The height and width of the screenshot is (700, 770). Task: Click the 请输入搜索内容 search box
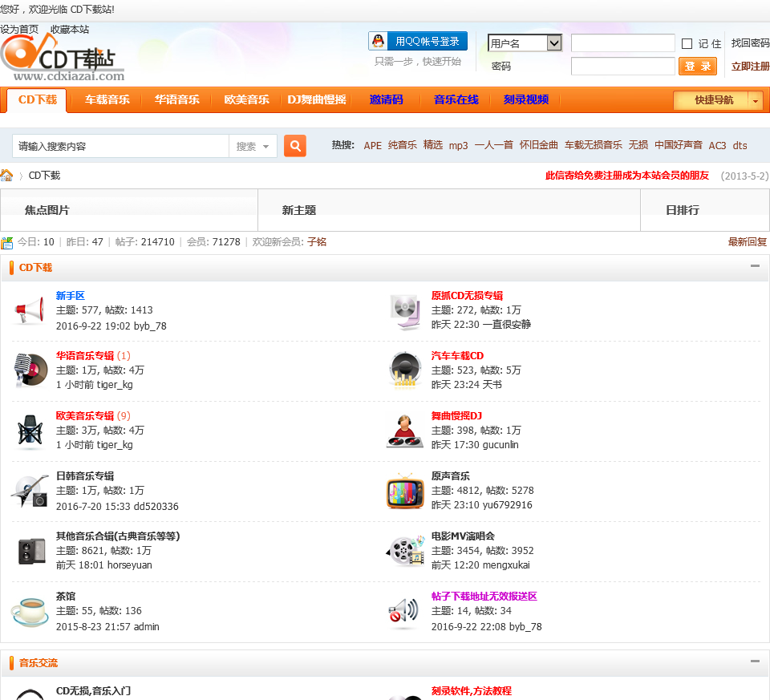click(120, 146)
